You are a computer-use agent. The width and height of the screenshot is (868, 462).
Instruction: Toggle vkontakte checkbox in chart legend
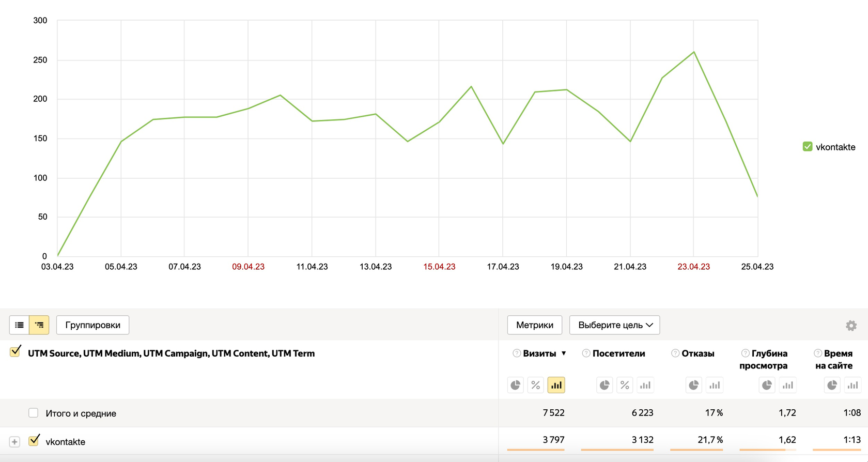[808, 147]
